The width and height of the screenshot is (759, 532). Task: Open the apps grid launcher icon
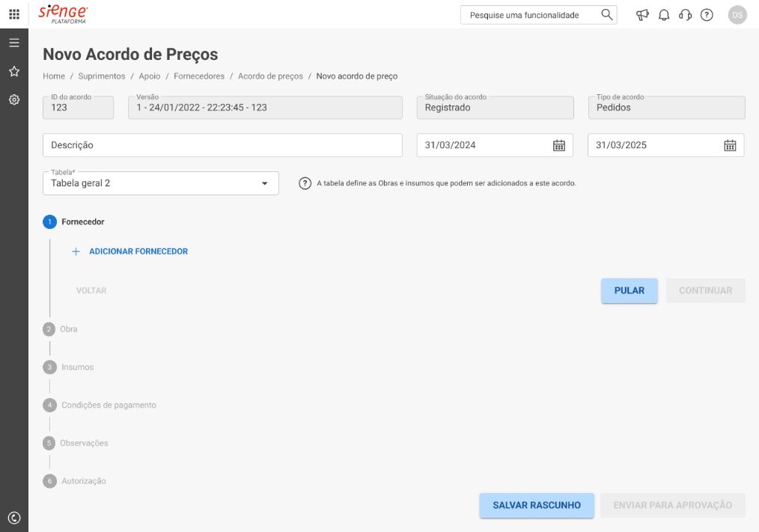point(14,14)
